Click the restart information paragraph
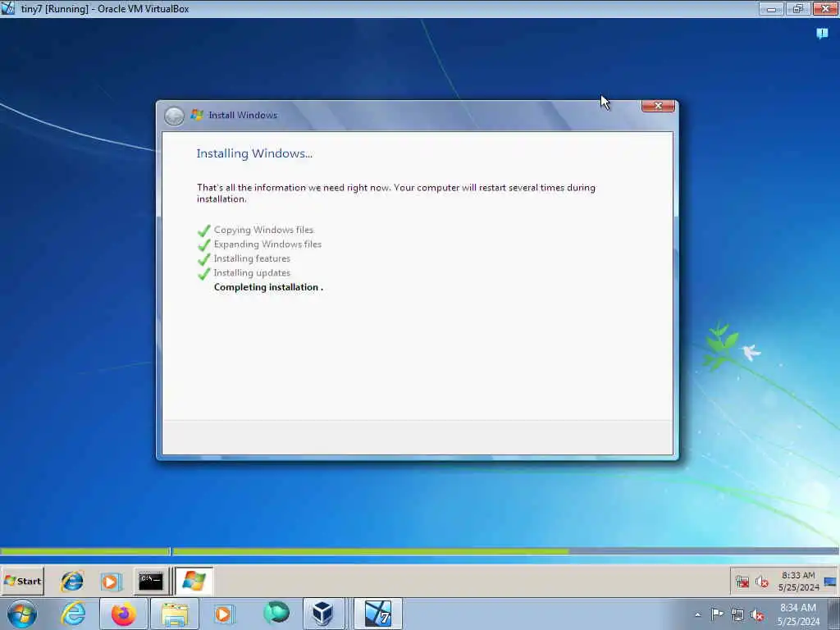 [396, 193]
